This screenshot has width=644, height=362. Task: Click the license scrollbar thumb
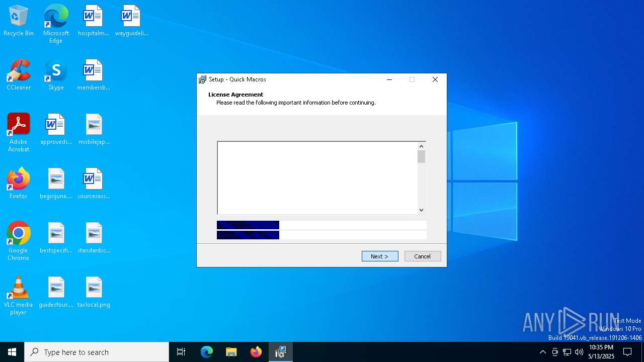pyautogui.click(x=422, y=157)
